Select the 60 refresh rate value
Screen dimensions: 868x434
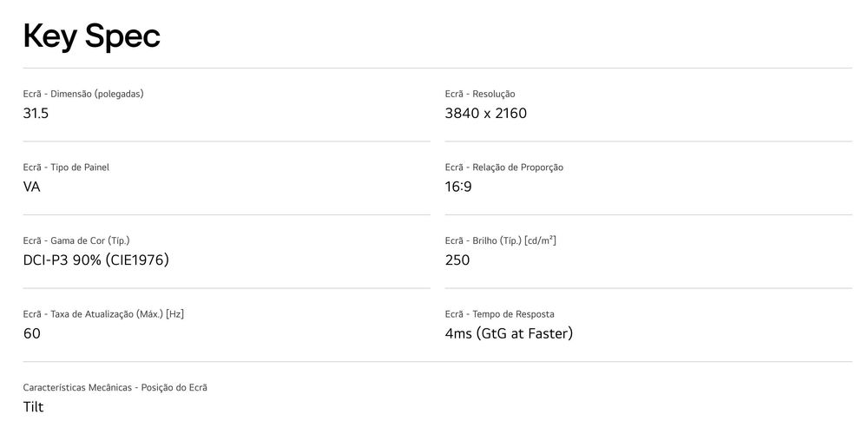pos(32,333)
